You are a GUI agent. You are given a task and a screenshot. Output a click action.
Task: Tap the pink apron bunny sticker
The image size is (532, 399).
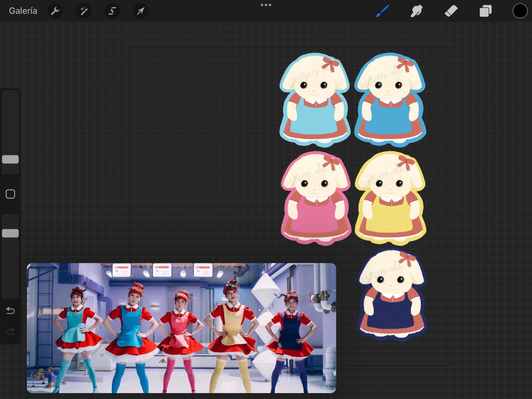point(316,198)
